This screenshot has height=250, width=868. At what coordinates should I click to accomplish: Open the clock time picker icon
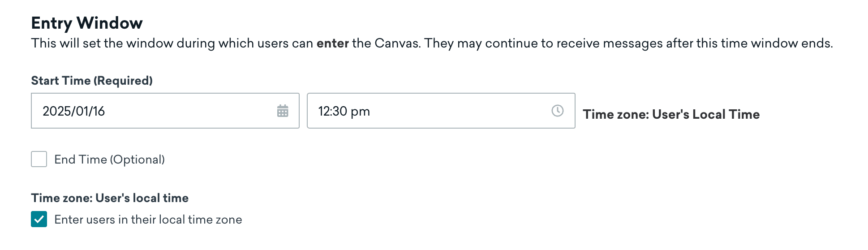pos(558,111)
